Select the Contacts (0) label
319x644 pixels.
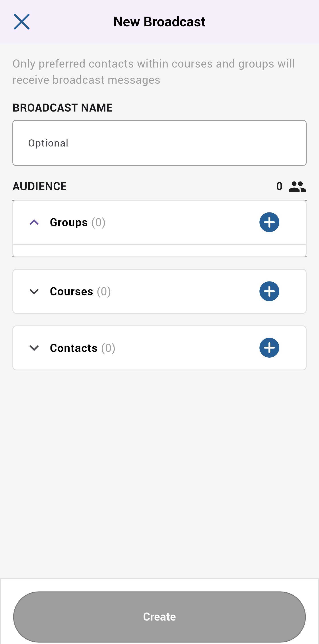(x=83, y=348)
